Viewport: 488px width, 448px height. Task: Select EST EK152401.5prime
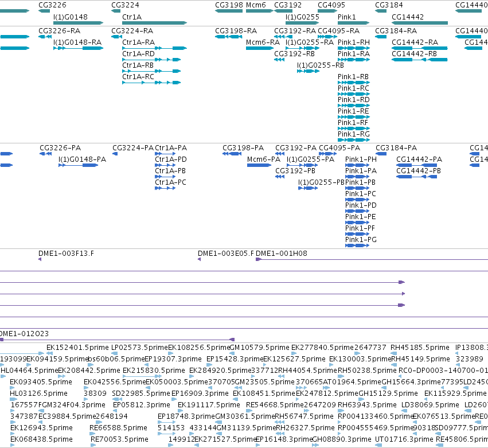coord(77,347)
